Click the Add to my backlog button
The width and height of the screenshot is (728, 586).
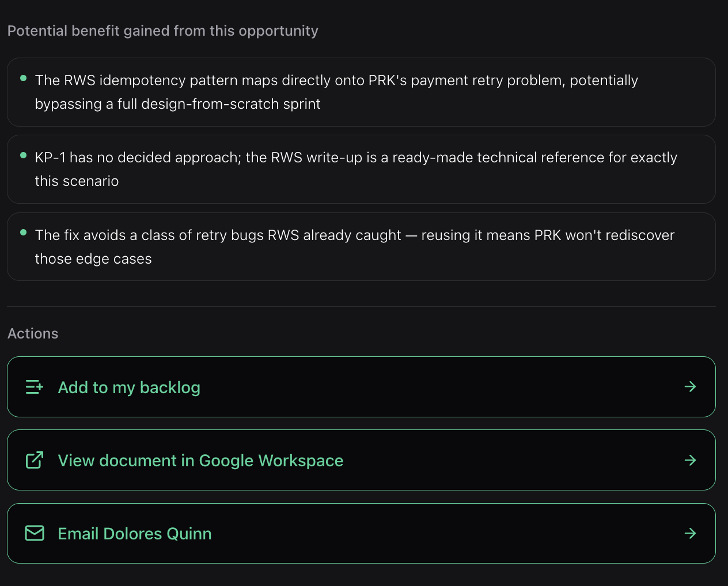361,387
